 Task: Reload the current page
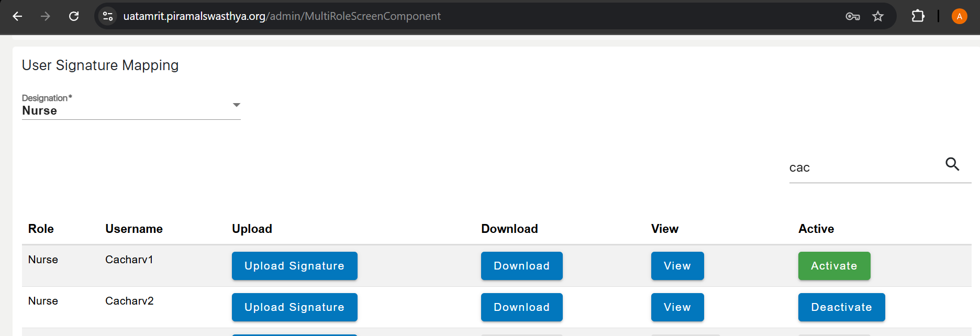coord(74,16)
